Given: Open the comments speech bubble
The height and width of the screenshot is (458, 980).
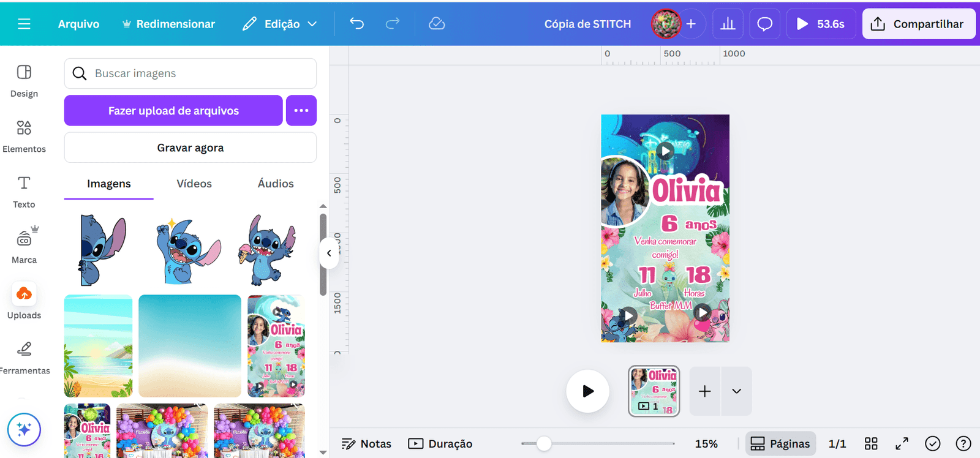Looking at the screenshot, I should pos(764,24).
